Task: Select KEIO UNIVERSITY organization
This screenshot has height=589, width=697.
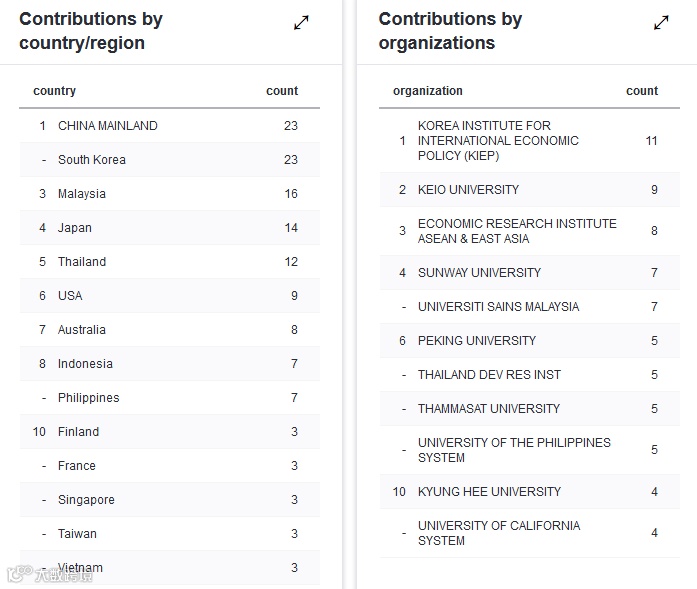Action: [x=529, y=190]
